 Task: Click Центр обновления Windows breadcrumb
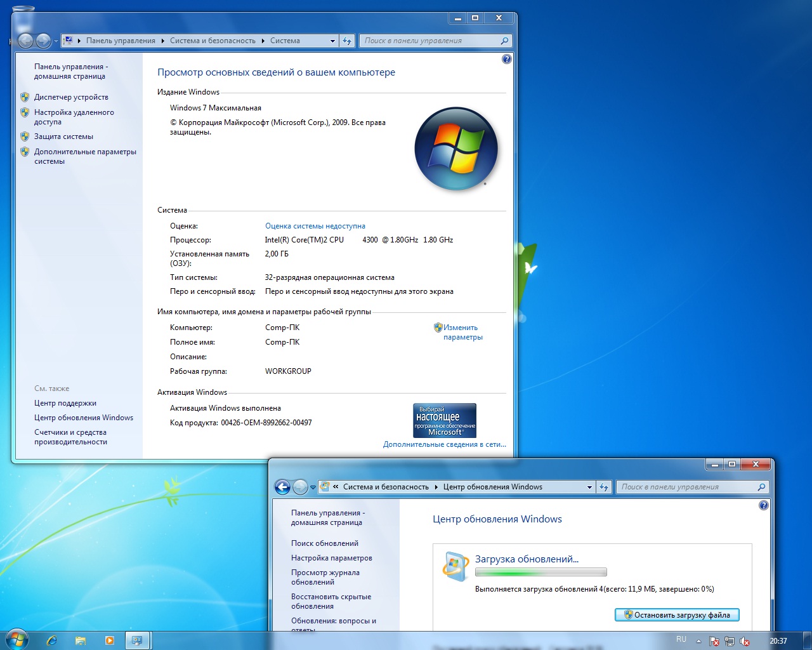pos(493,487)
